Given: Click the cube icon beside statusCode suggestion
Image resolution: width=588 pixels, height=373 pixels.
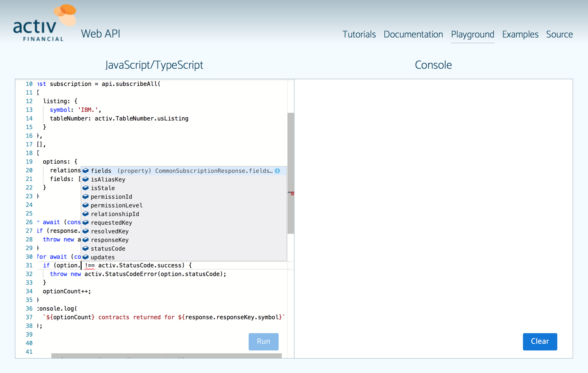Looking at the screenshot, I should [x=86, y=248].
